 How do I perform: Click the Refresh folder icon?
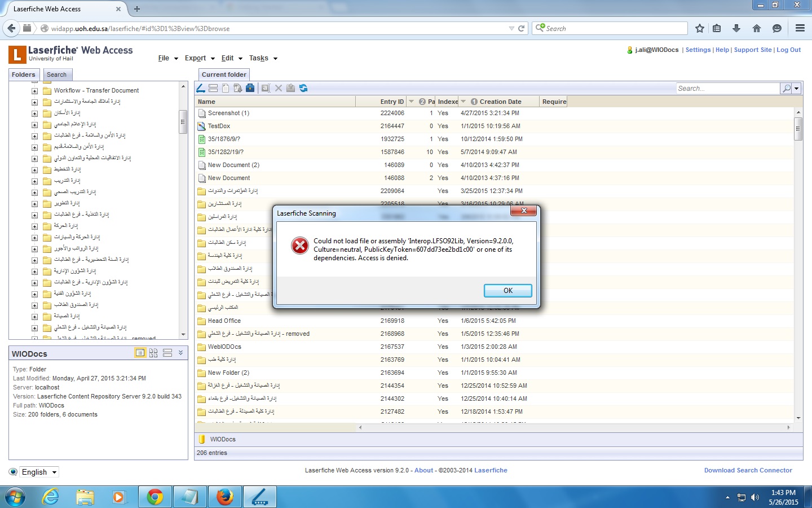pyautogui.click(x=303, y=88)
